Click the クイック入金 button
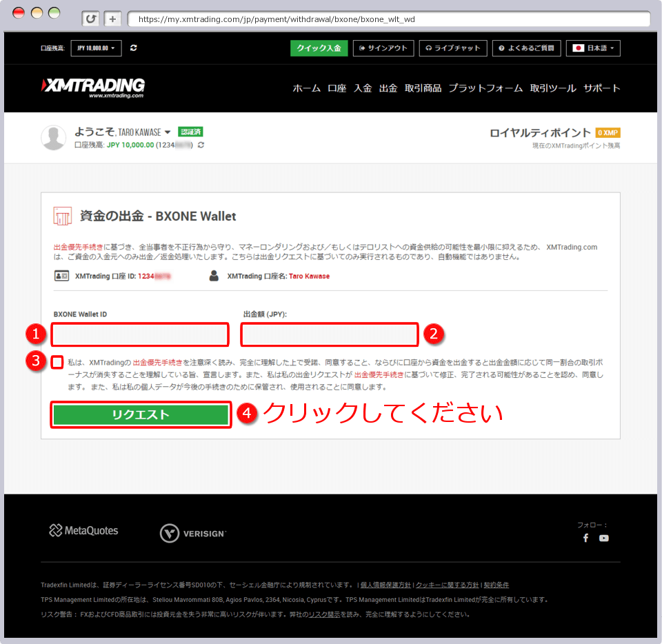662x644 pixels. (319, 48)
